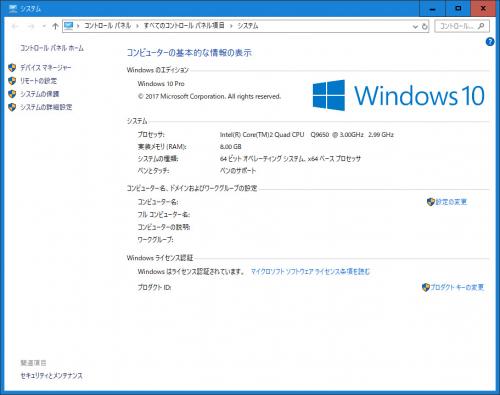Viewport: 500px width, 395px height.
Task: Open デバイス マネージャー link
Action: coord(46,68)
